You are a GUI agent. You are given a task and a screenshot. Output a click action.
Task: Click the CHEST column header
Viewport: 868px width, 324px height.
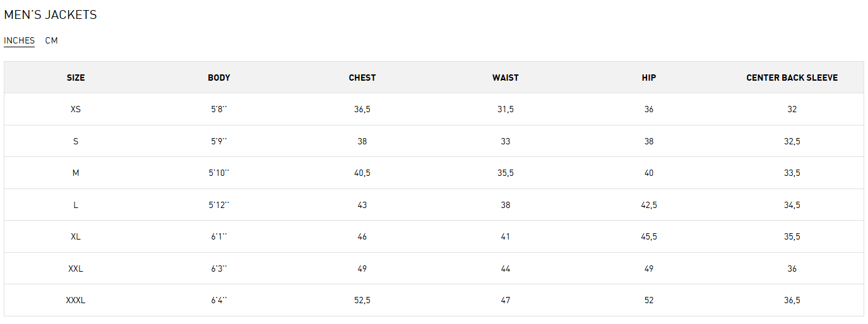(362, 78)
